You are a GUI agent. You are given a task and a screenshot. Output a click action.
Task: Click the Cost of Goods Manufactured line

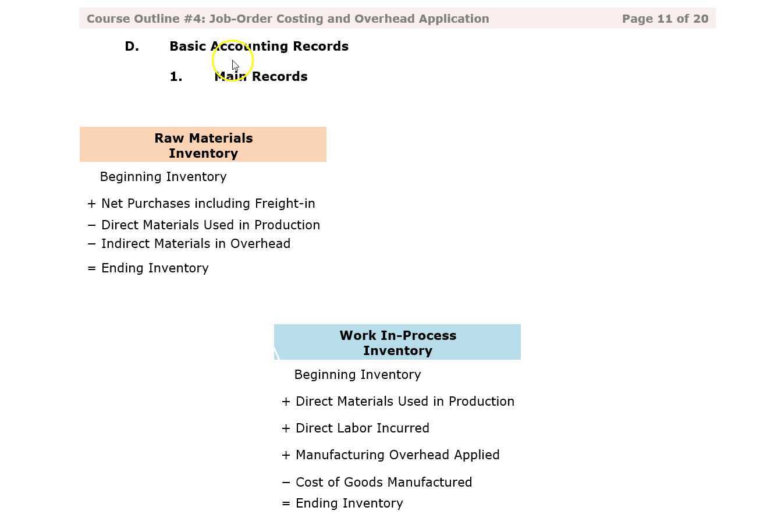pyautogui.click(x=384, y=482)
